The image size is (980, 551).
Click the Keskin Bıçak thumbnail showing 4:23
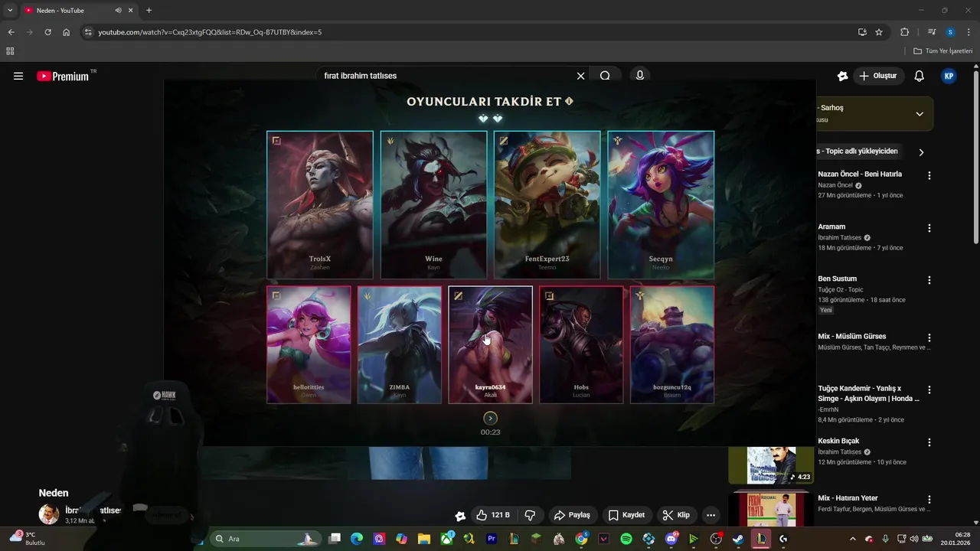click(771, 465)
